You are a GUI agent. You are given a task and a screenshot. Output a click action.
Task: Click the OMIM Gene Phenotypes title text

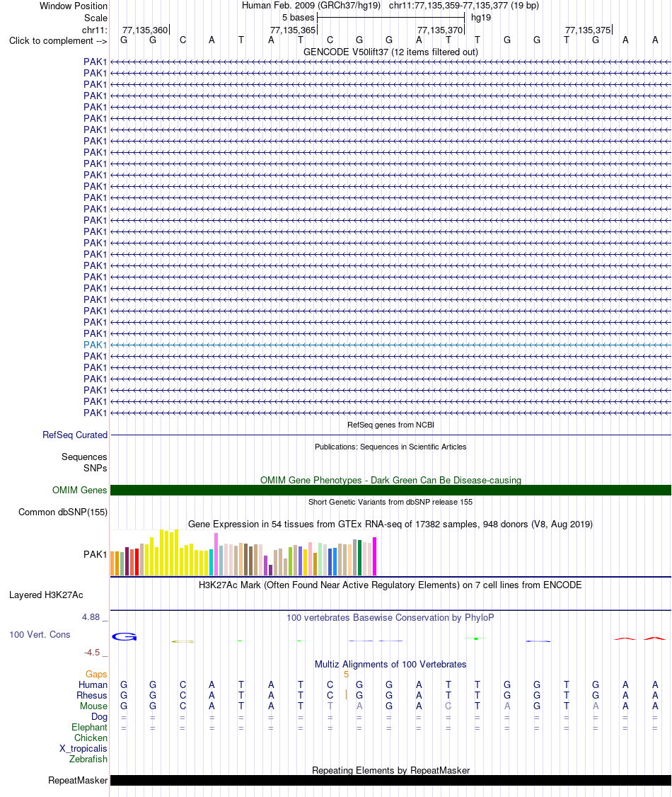tap(390, 480)
